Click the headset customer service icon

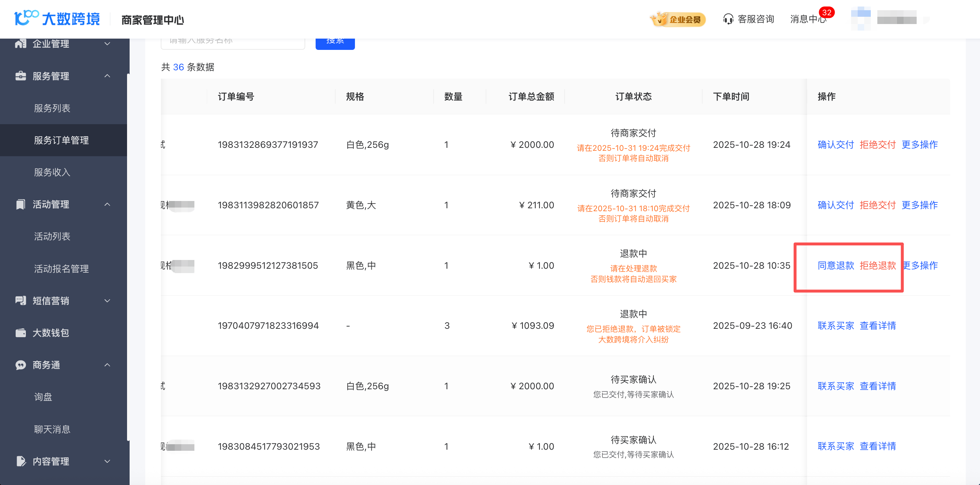[728, 19]
